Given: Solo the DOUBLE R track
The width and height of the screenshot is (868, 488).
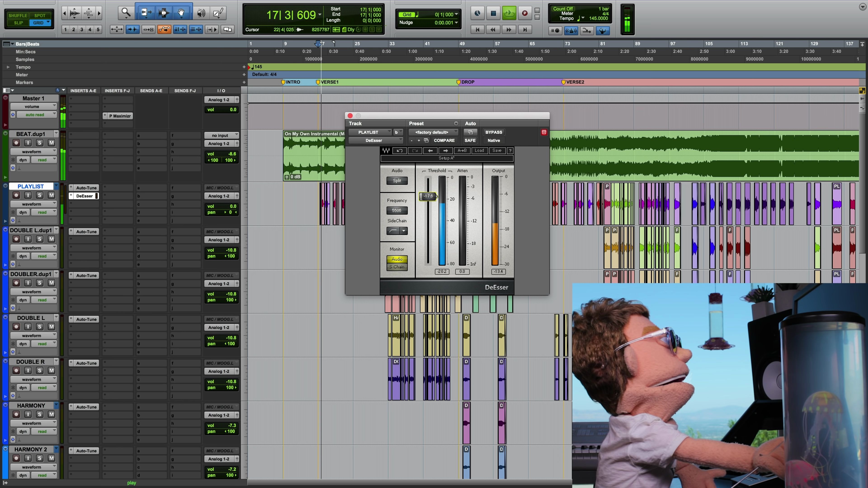Looking at the screenshot, I should (x=39, y=371).
